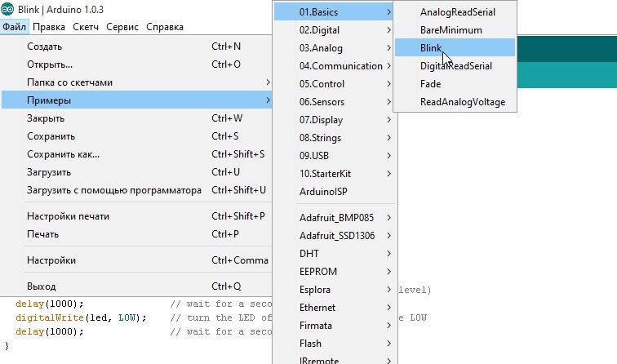Open Adafruit_SSD1306 library examples
617x364 pixels.
[335, 236]
